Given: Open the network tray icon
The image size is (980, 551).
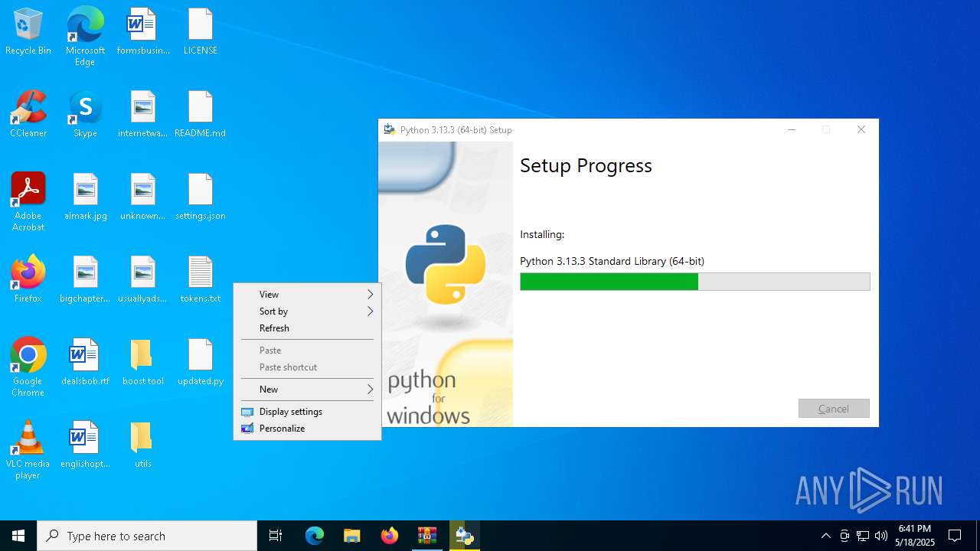Looking at the screenshot, I should pos(863,536).
